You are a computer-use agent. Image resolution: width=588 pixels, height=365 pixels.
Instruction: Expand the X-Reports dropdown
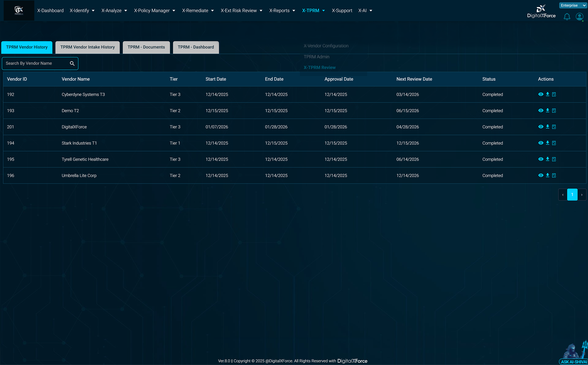pos(282,10)
